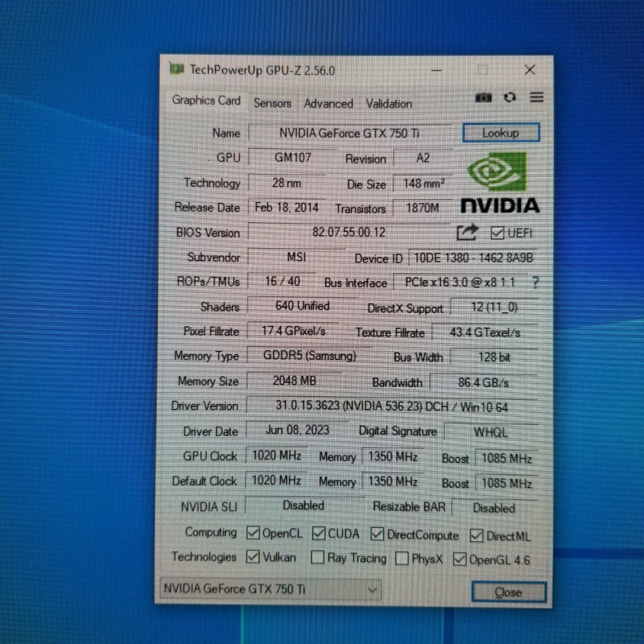This screenshot has height=644, width=644.
Task: Click the Default Clock row's Memory value
Action: point(392,481)
